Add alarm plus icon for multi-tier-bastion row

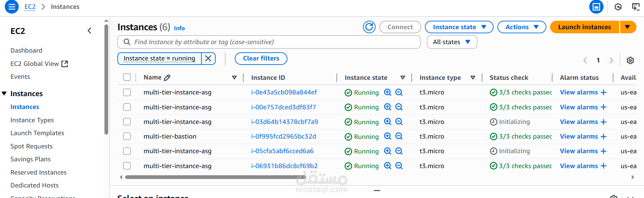point(604,137)
